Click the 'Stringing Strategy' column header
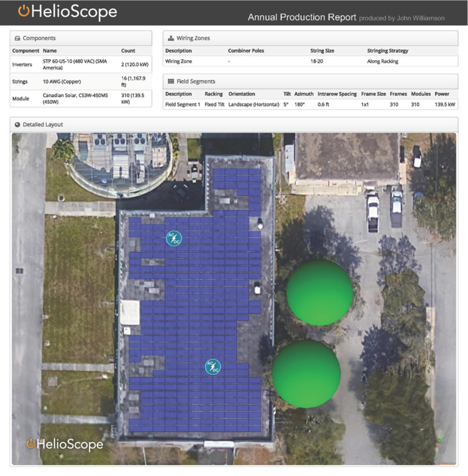468x476 pixels. click(x=388, y=51)
